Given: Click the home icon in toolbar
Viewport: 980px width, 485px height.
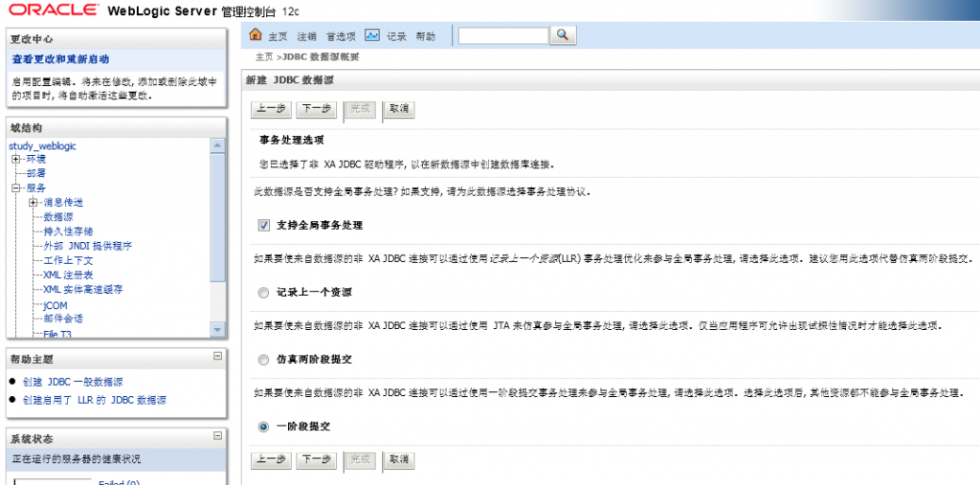Looking at the screenshot, I should coord(255,34).
